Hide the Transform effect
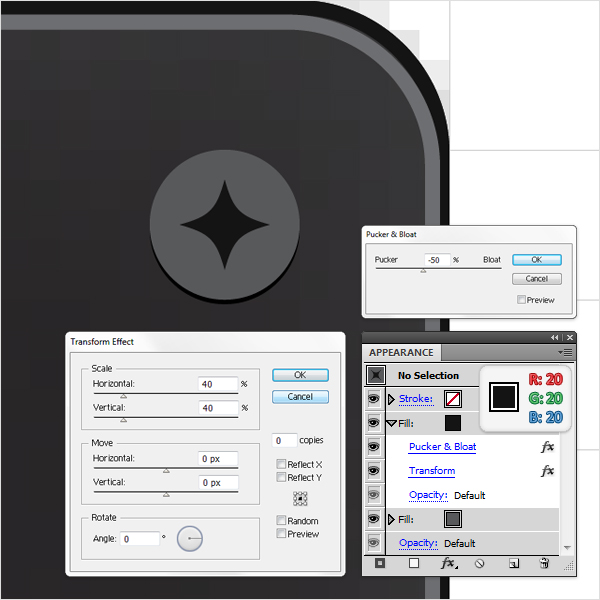The height and width of the screenshot is (600, 600). pyautogui.click(x=373, y=471)
